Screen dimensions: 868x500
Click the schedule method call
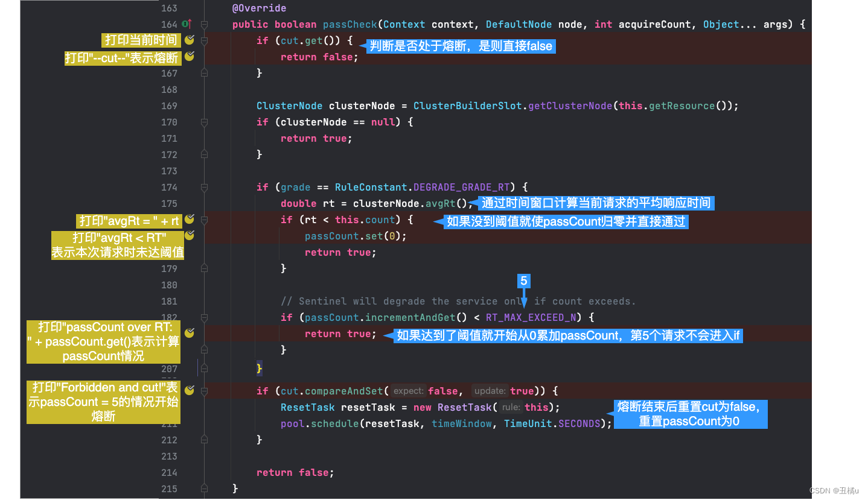coord(335,423)
